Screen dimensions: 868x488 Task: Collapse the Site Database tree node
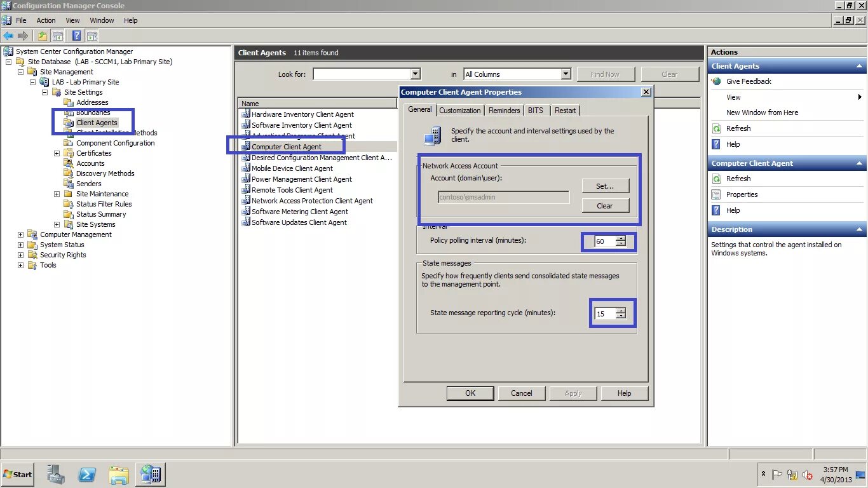[8, 62]
